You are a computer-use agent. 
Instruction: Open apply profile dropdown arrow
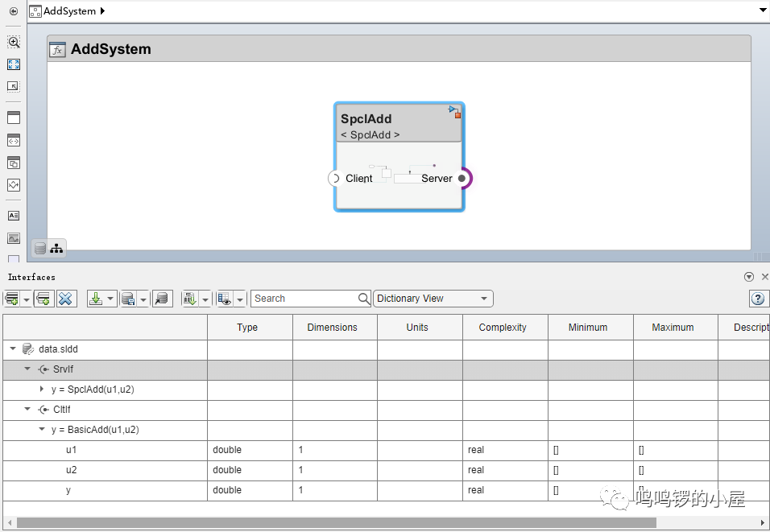[205, 299]
